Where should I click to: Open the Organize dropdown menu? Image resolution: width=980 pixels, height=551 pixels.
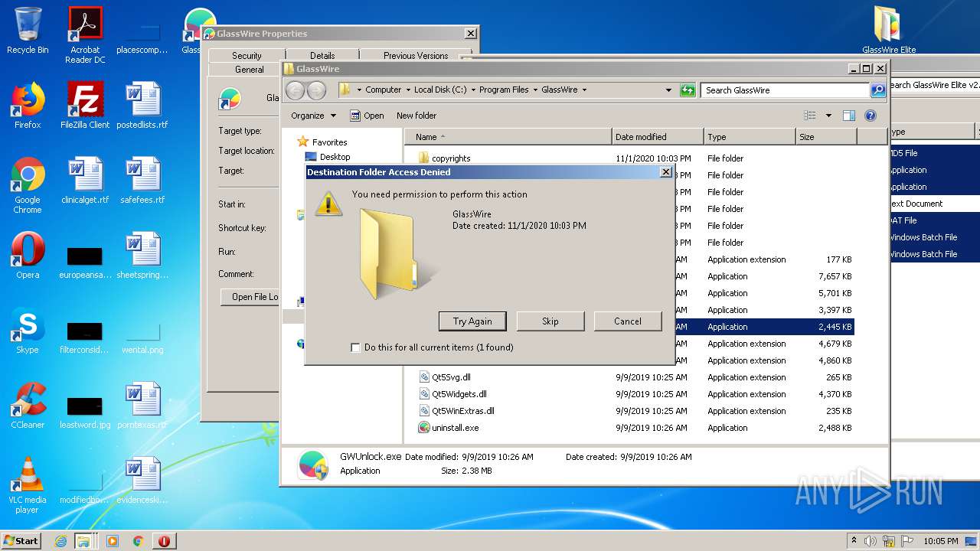(x=314, y=116)
